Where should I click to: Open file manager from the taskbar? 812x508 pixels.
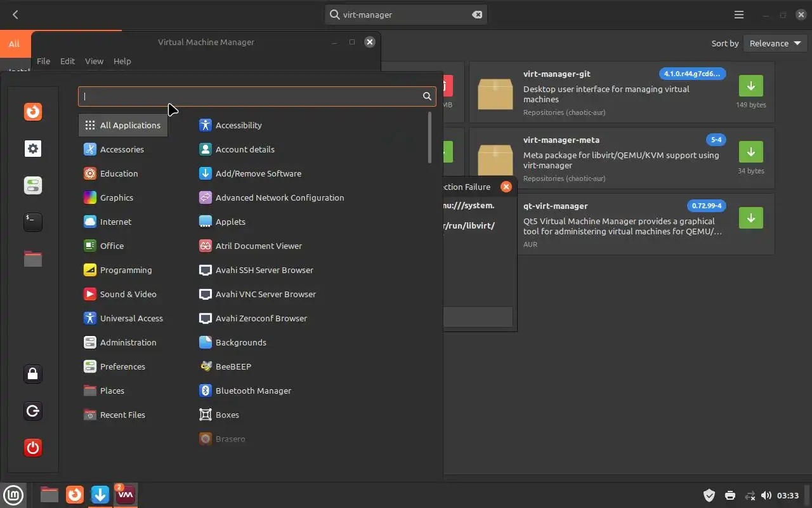pos(49,495)
